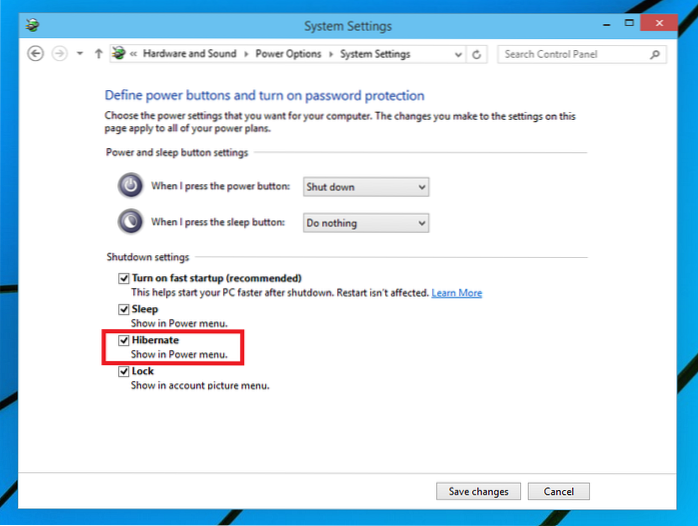Uncheck Turn on fast startup
Viewport: 698px width, 526px height.
click(x=124, y=278)
